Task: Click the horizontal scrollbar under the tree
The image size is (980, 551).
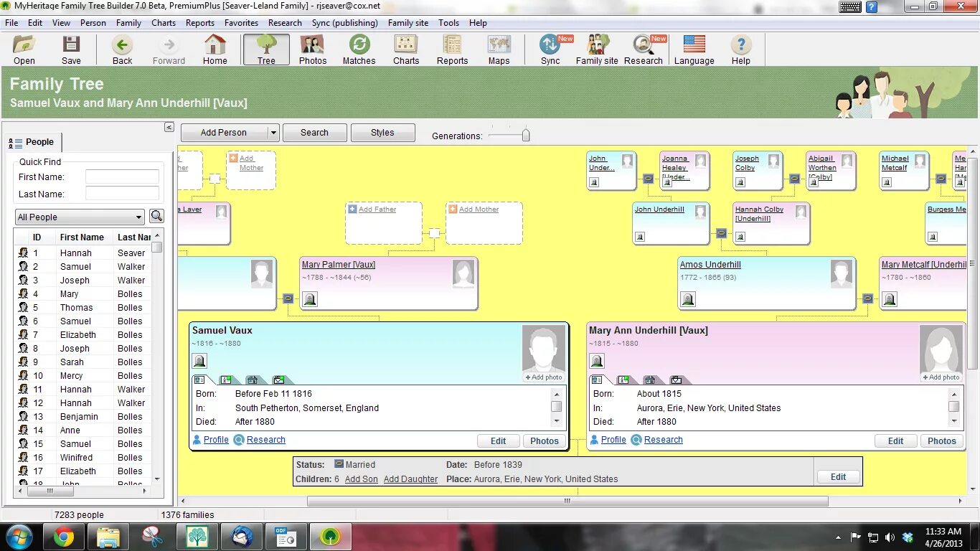Action: click(567, 501)
